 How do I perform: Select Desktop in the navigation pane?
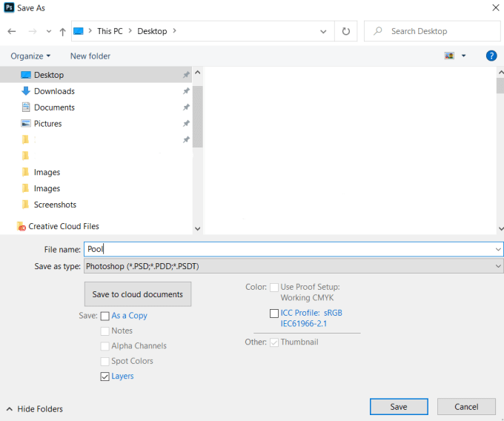(96, 75)
